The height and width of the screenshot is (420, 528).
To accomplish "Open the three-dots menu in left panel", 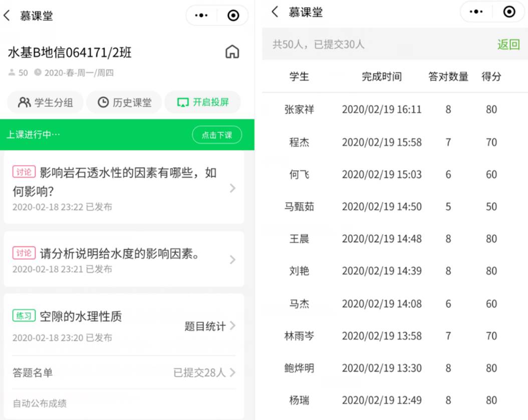I will (x=201, y=16).
